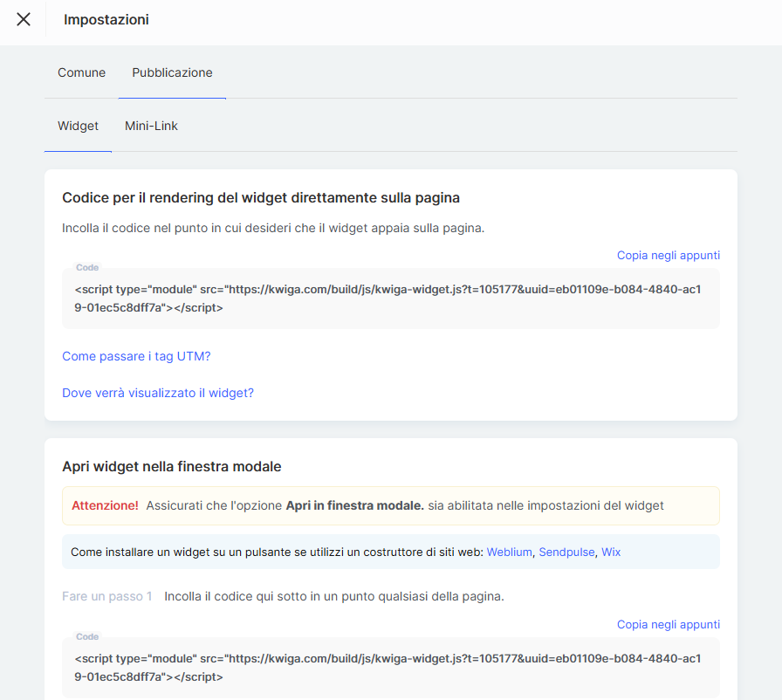This screenshot has width=782, height=700.
Task: Copy the modal window step 1 code to clipboard
Action: (668, 624)
